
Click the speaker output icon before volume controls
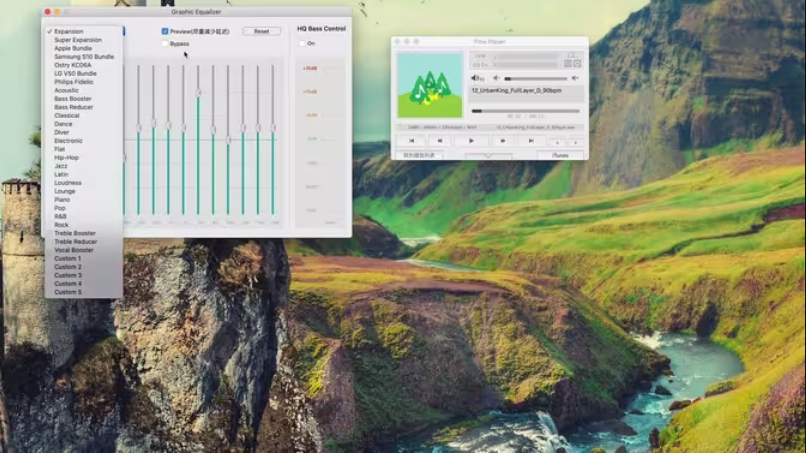[478, 78]
